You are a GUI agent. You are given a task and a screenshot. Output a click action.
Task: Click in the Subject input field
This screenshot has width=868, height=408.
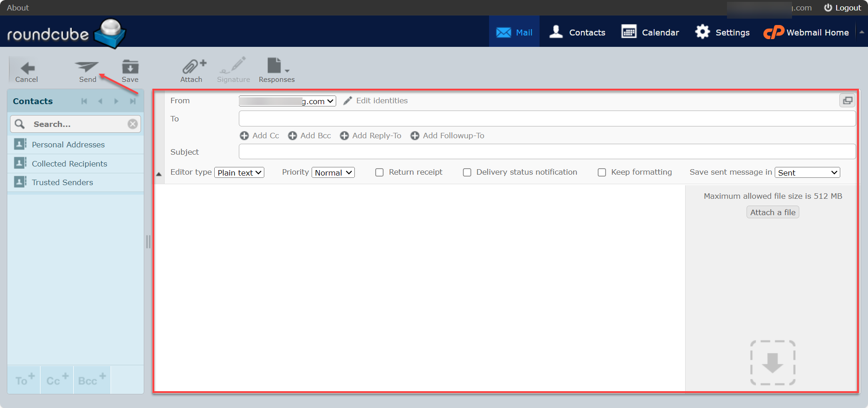pos(547,152)
